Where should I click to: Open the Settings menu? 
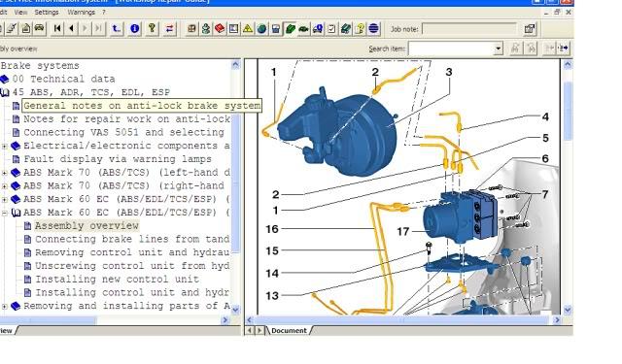pyautogui.click(x=47, y=13)
